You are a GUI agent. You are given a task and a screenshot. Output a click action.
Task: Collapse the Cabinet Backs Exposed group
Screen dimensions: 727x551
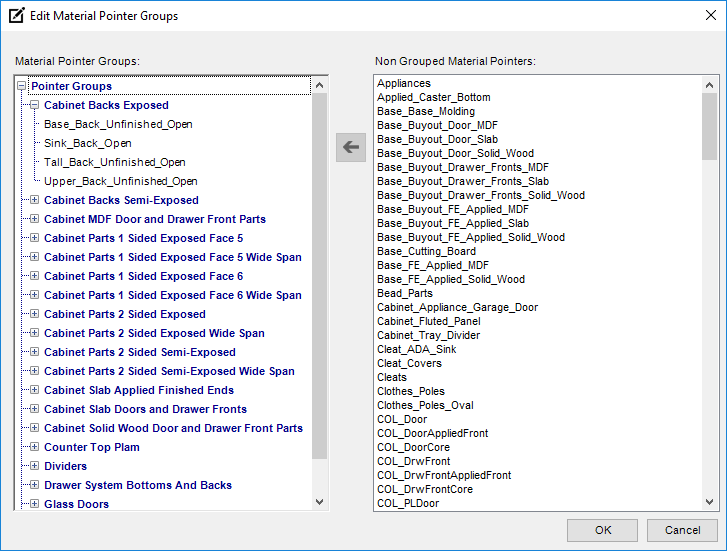coord(34,105)
